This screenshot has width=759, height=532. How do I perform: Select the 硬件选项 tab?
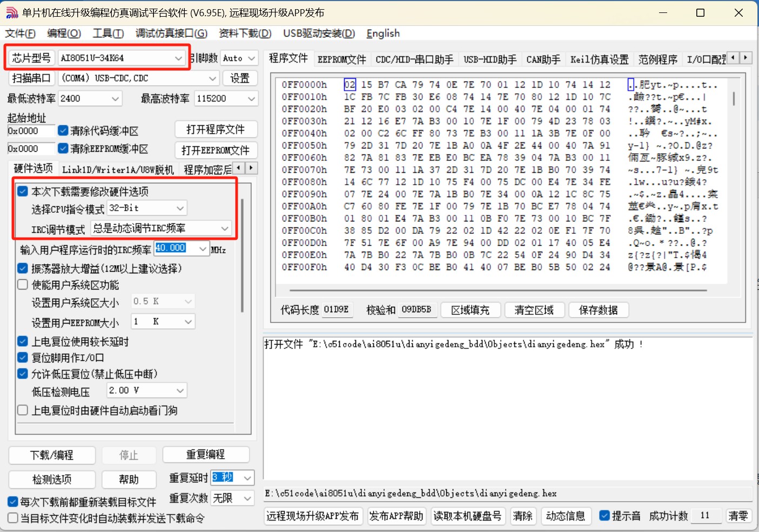click(x=33, y=169)
